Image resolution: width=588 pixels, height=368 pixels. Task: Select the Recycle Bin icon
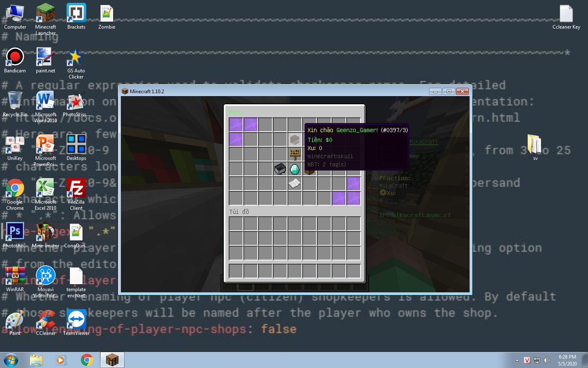click(15, 105)
